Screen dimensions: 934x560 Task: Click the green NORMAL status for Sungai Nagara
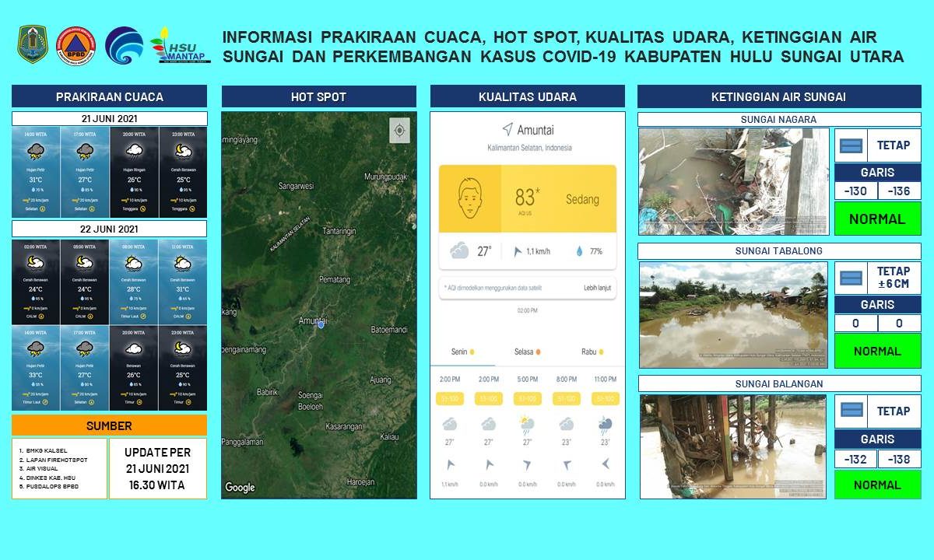pos(877,219)
